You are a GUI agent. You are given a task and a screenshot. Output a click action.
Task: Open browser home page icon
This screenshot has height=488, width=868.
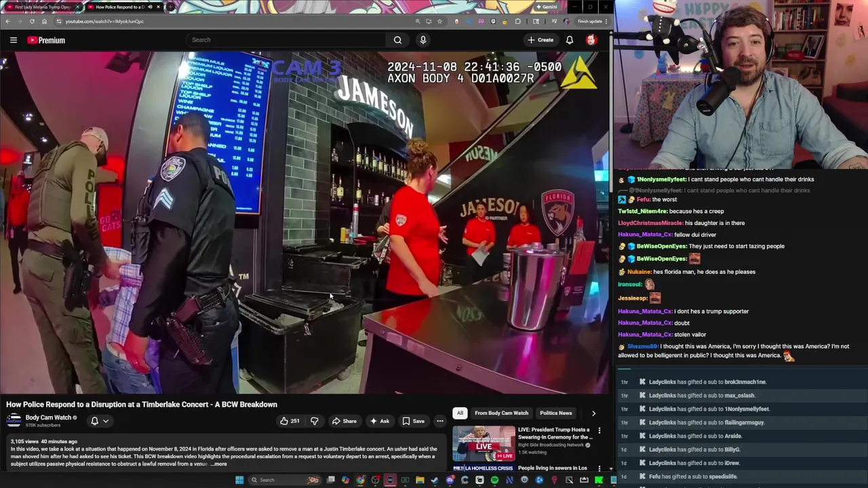coord(44,21)
